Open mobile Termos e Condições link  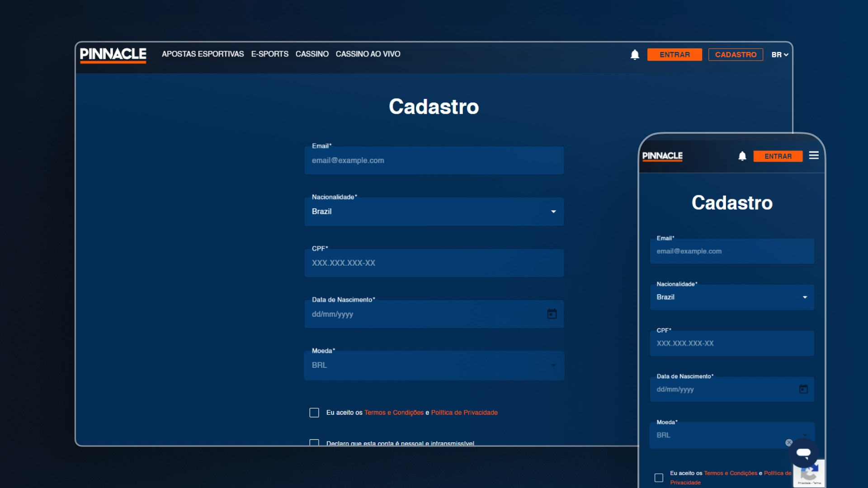point(731,473)
